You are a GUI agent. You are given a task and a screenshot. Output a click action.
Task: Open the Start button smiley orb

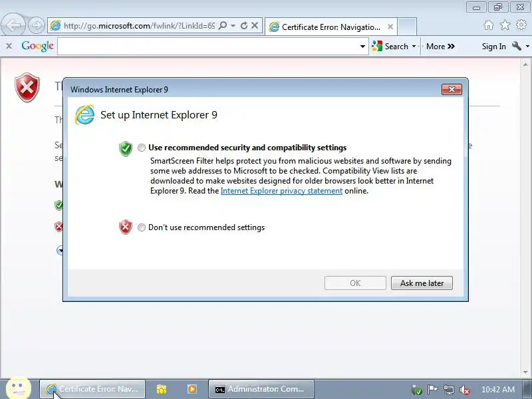click(x=19, y=388)
